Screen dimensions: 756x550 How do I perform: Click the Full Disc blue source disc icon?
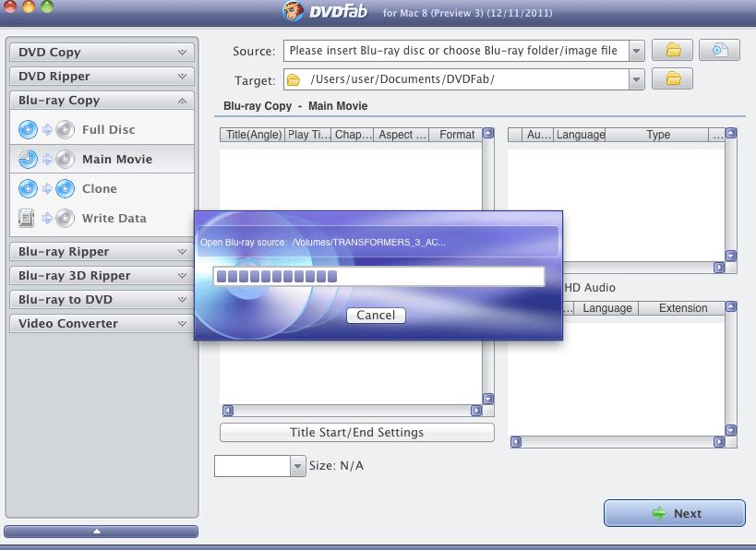point(28,130)
